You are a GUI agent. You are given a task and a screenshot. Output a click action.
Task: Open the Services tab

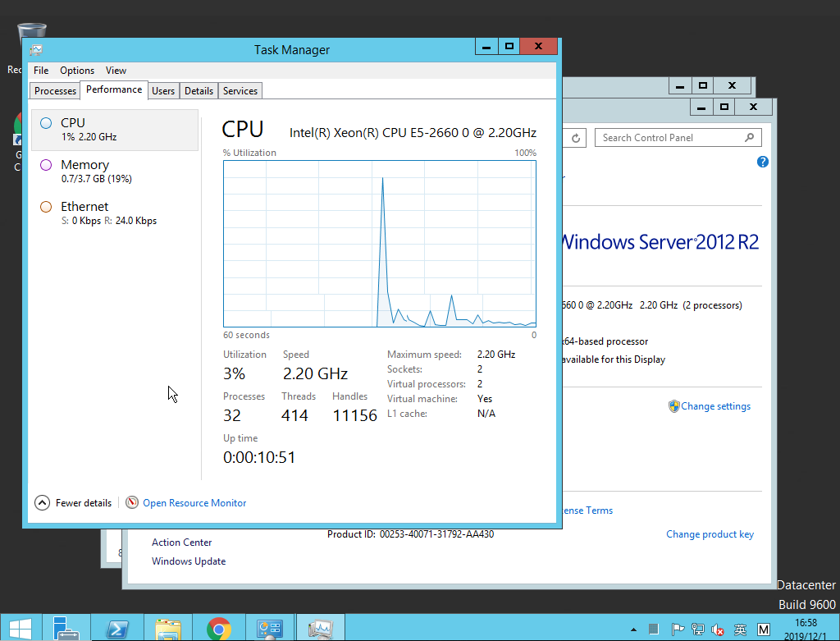[240, 90]
